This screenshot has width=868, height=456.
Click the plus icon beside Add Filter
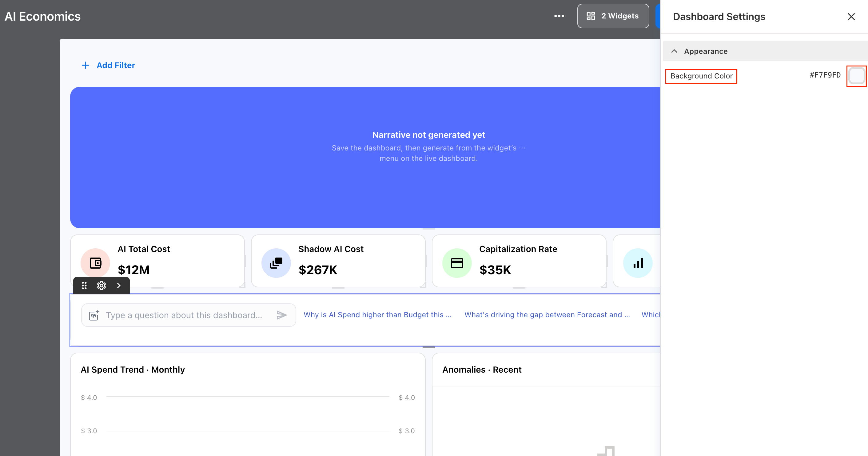86,65
